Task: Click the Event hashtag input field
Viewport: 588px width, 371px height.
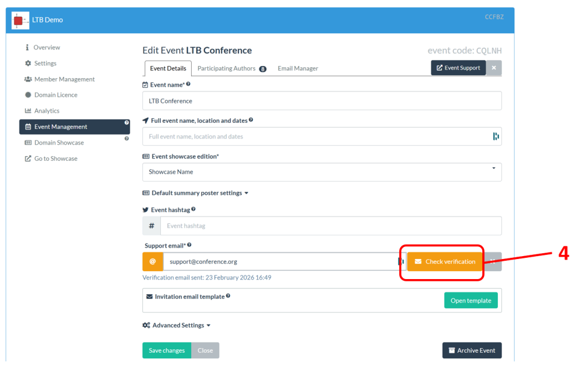Action: tap(330, 226)
